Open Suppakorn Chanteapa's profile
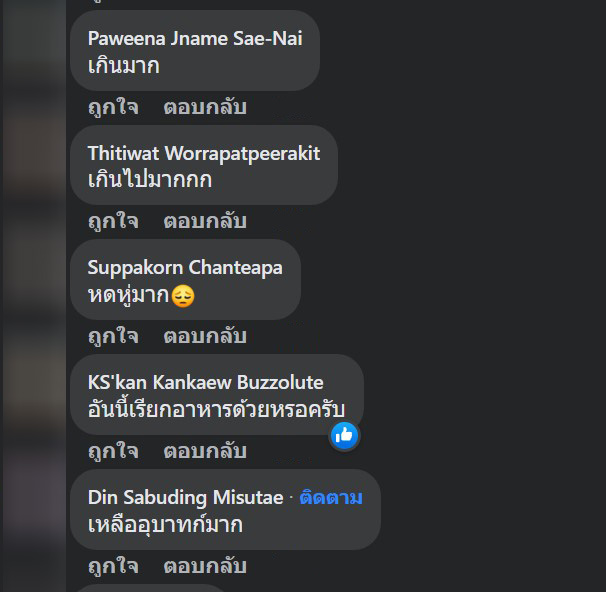 185,268
